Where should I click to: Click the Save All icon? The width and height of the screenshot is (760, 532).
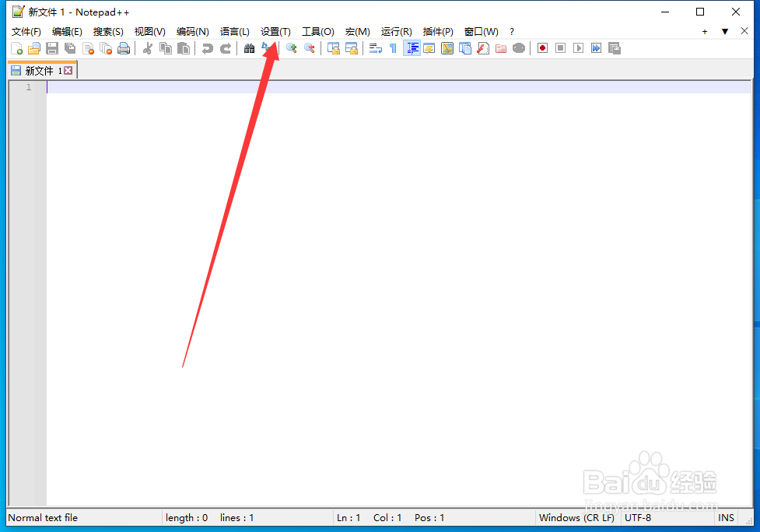pyautogui.click(x=70, y=48)
